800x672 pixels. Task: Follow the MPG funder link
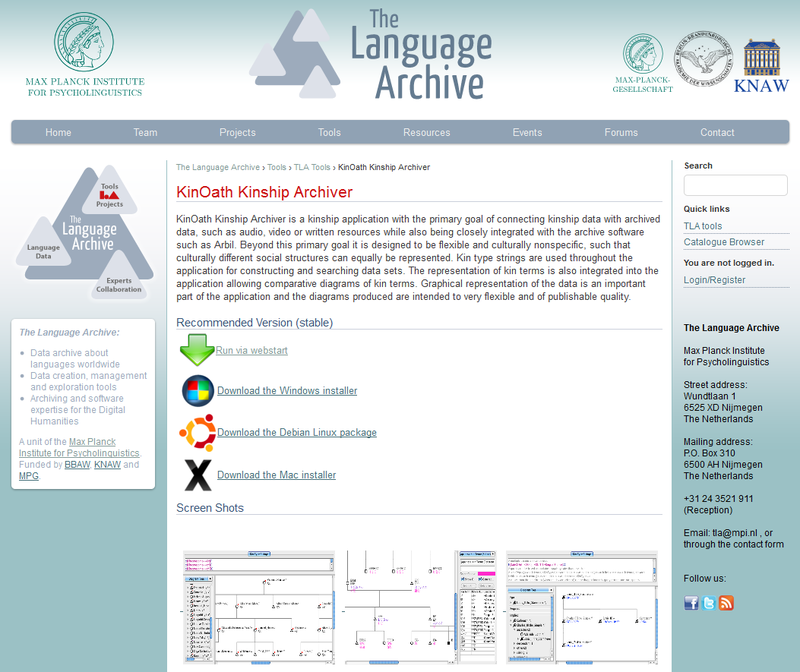coord(29,476)
